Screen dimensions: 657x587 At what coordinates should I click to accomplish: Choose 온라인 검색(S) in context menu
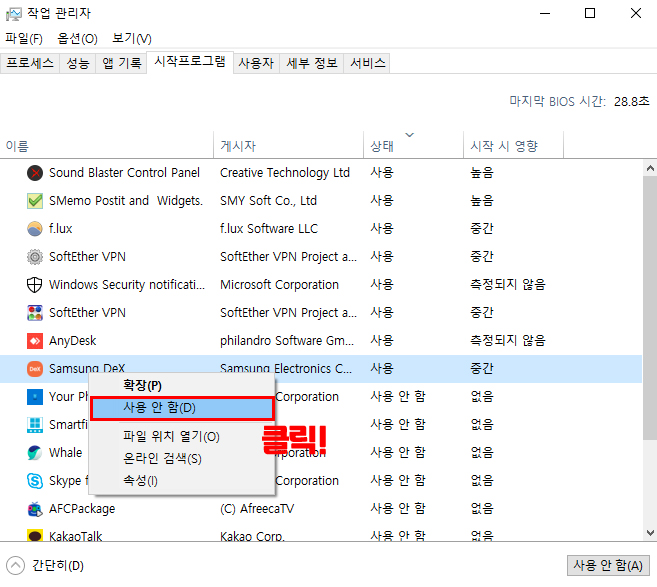click(x=182, y=458)
